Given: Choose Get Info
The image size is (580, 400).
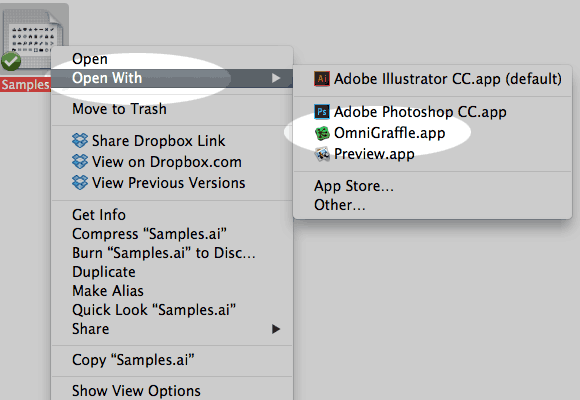Looking at the screenshot, I should 172,215.
